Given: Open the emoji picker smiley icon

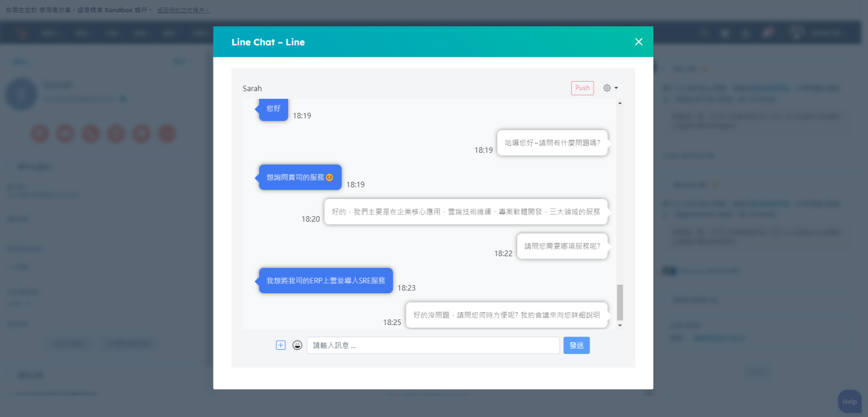Looking at the screenshot, I should click(x=297, y=345).
